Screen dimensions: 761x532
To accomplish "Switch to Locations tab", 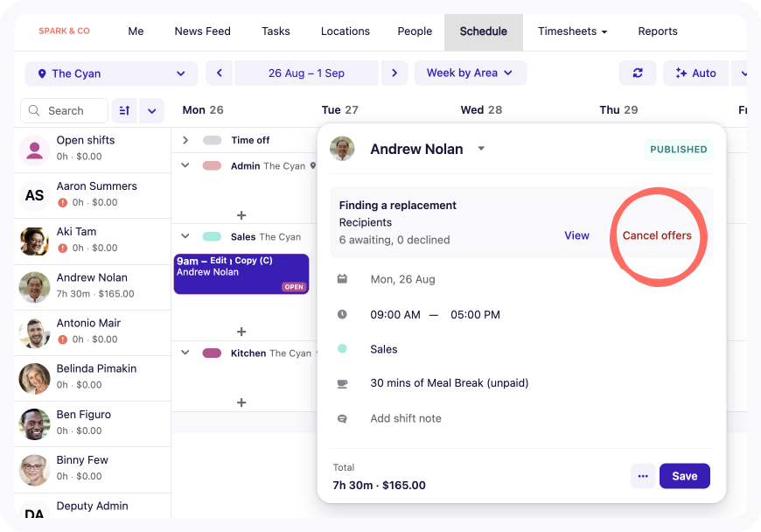I will (345, 31).
